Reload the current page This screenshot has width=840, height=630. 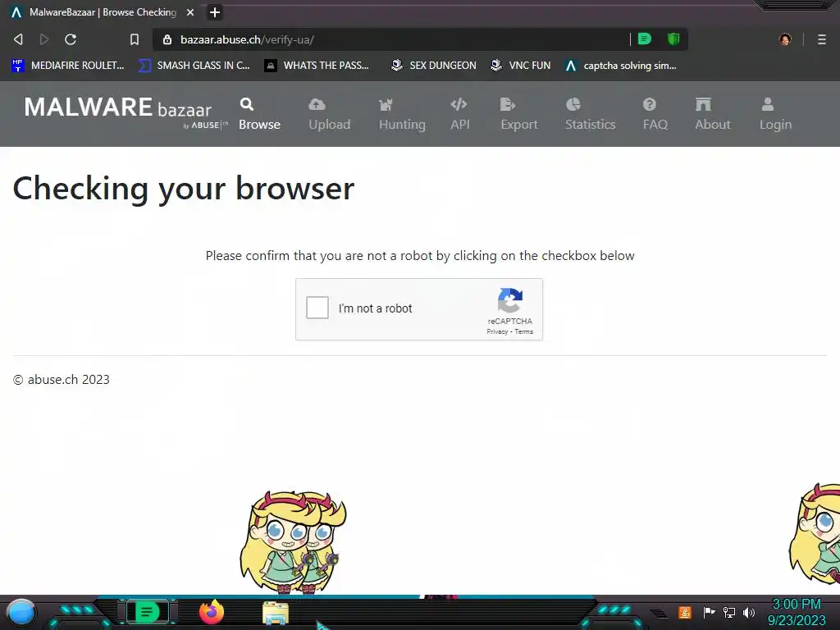(x=71, y=39)
